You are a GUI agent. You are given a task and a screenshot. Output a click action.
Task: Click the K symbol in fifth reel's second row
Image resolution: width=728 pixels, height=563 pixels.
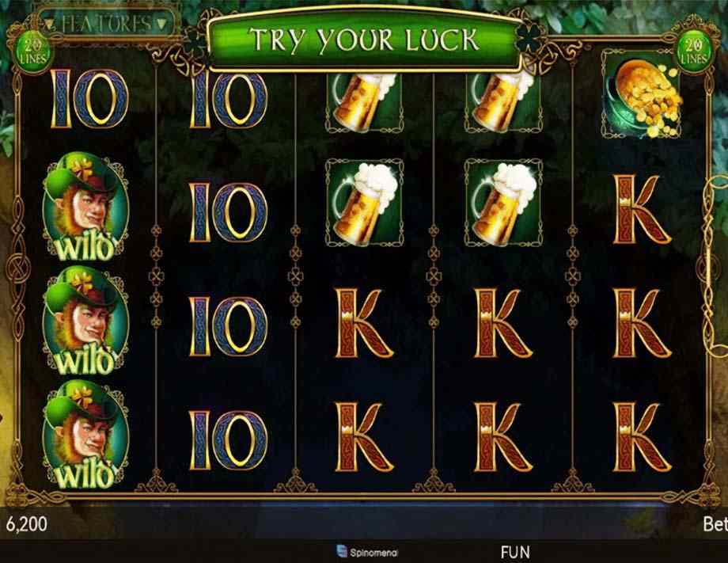642,210
